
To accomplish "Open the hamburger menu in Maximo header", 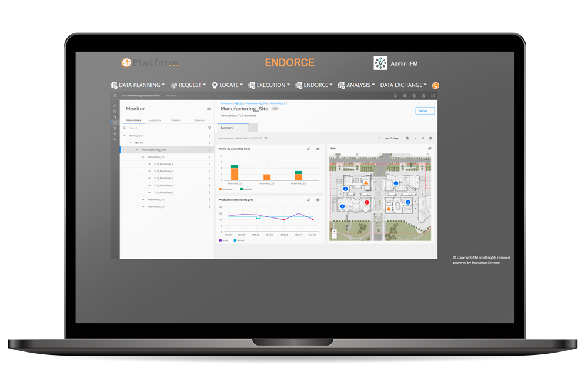I will (115, 95).
